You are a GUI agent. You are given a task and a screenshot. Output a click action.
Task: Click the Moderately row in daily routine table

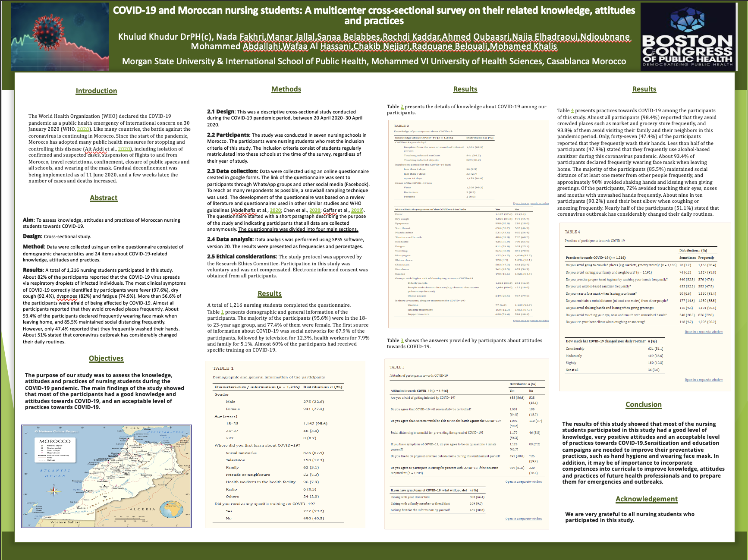coord(615,356)
